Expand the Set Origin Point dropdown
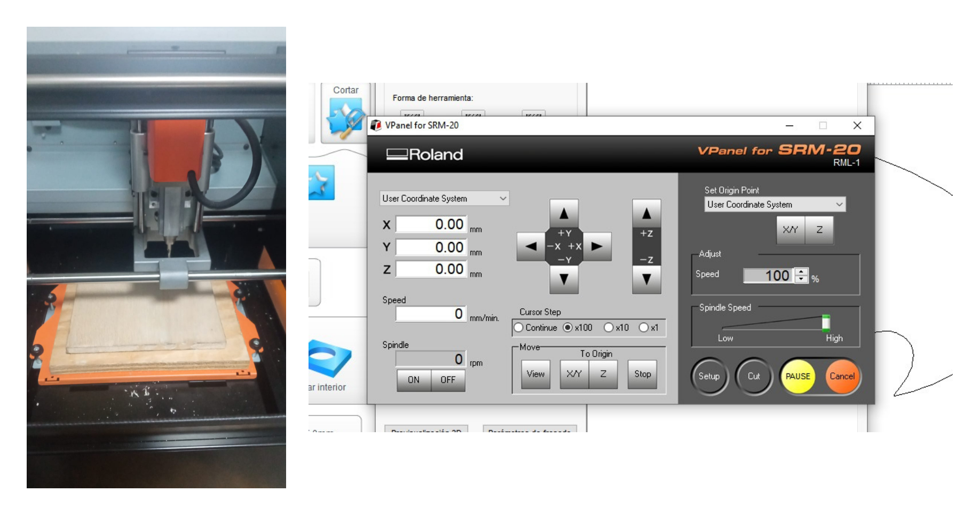980x515 pixels. coord(775,204)
